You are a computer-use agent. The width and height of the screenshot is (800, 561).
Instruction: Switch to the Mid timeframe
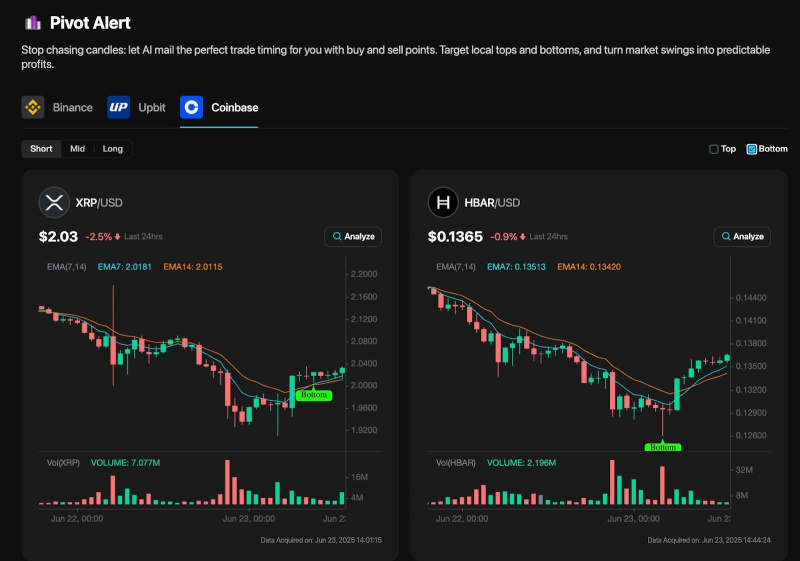coord(77,149)
